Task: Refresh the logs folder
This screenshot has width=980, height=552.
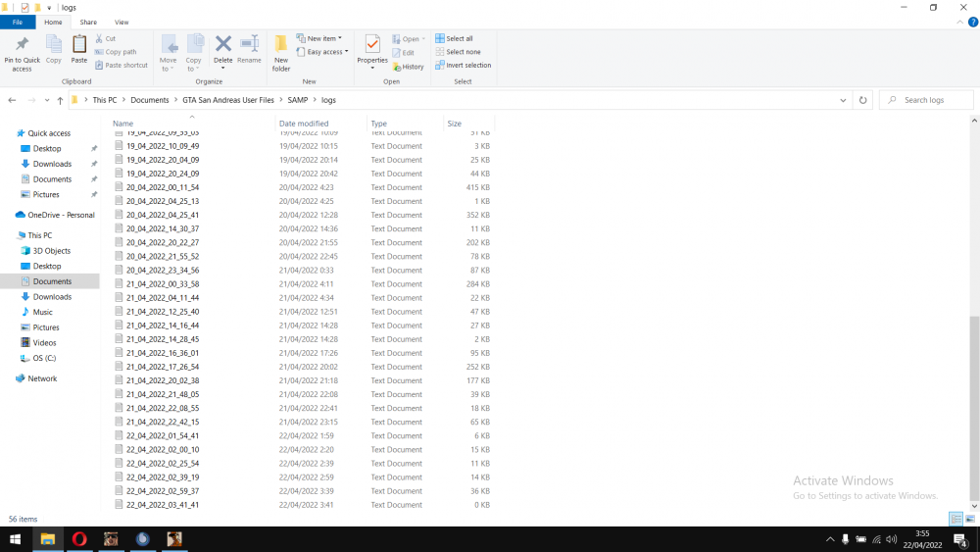Action: pos(862,100)
